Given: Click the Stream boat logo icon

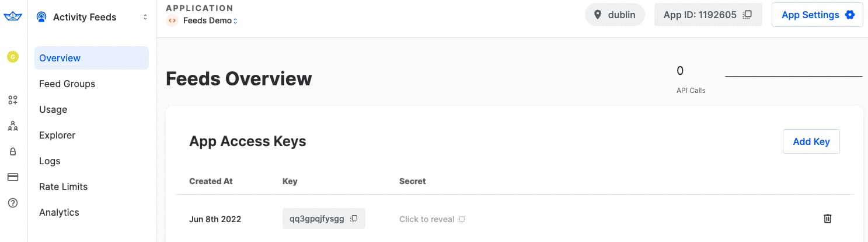Looking at the screenshot, I should (13, 17).
